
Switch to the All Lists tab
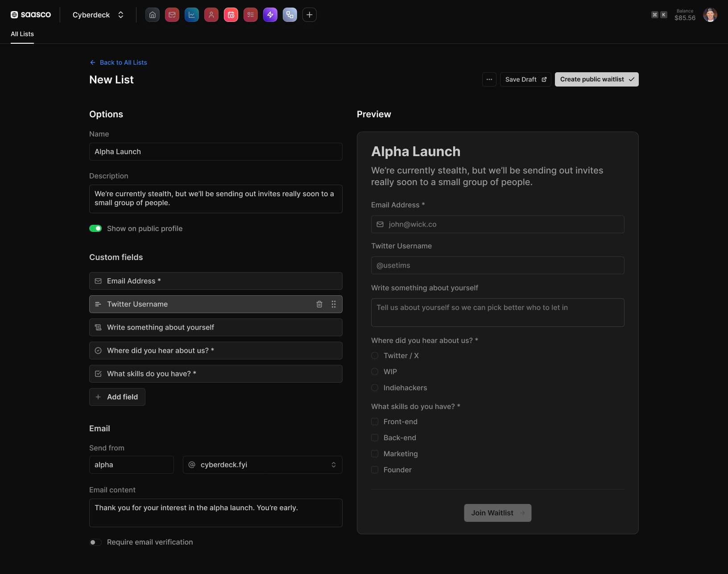pyautogui.click(x=22, y=34)
